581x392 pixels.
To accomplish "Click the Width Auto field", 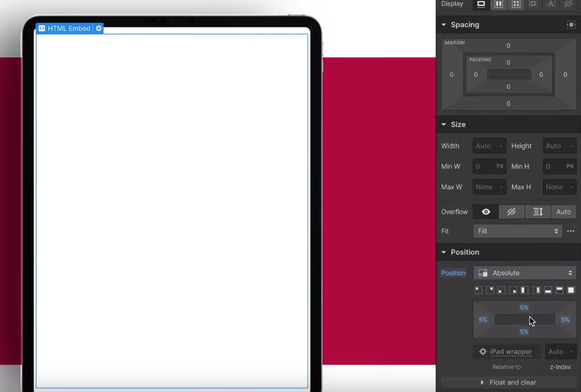I will point(490,146).
